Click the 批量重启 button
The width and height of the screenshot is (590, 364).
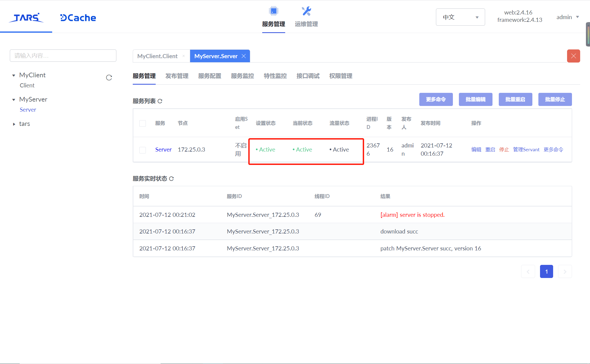tap(515, 99)
